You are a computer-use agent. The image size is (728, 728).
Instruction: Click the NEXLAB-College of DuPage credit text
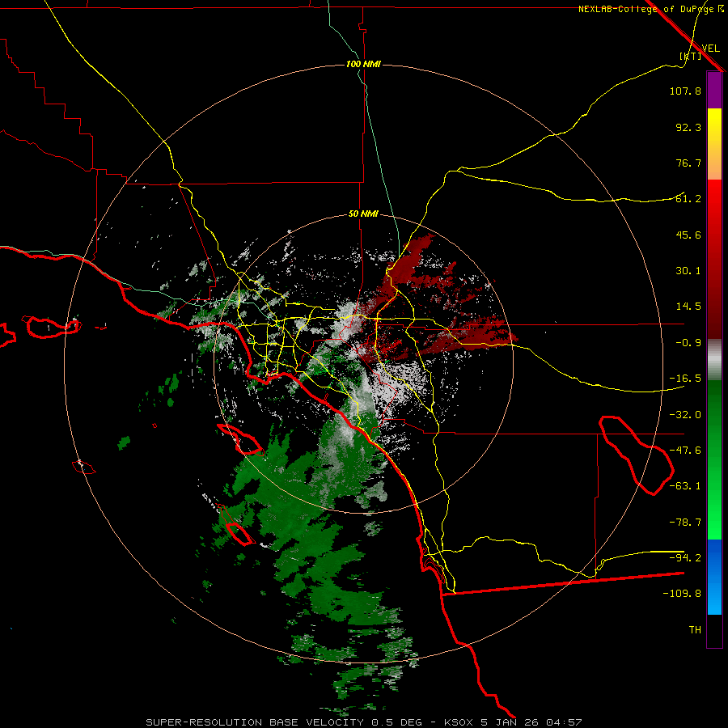651,9
